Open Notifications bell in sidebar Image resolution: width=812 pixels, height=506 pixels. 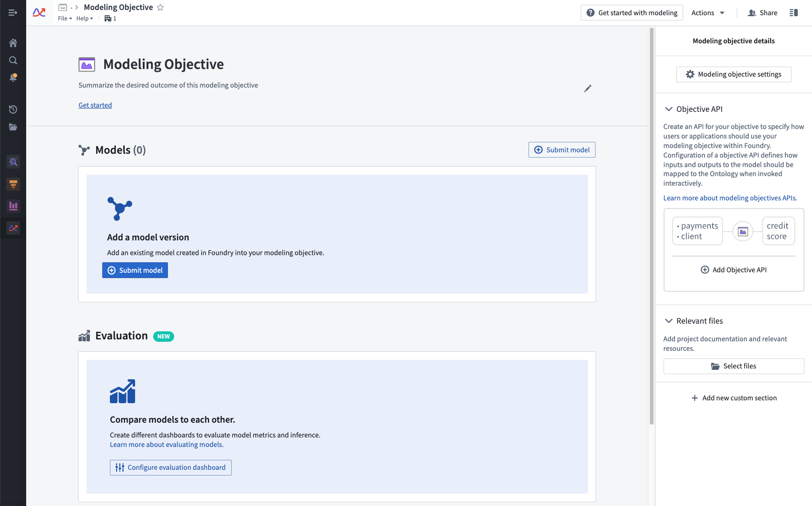(13, 78)
